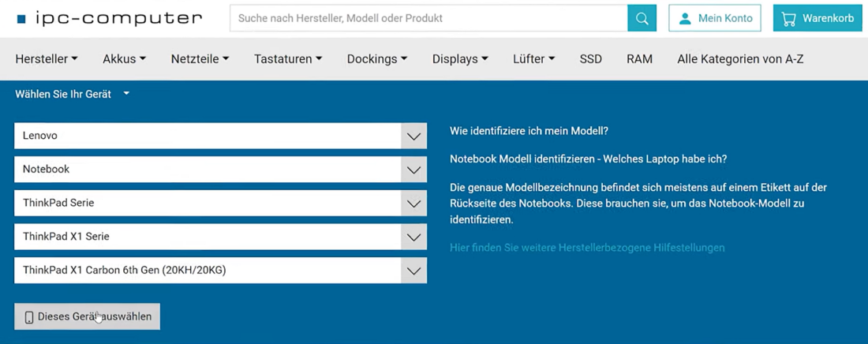Screen dimensions: 868x344
Task: Expand the Dockings menu
Action: coord(377,58)
